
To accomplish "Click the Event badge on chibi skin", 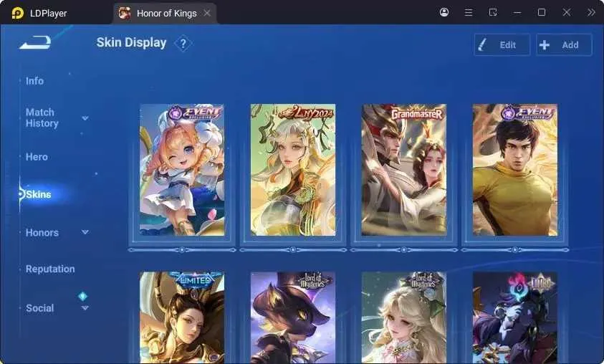I will tap(196, 113).
